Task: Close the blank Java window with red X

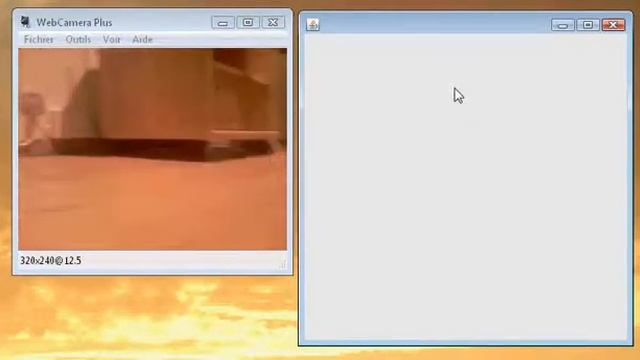Action: click(613, 25)
